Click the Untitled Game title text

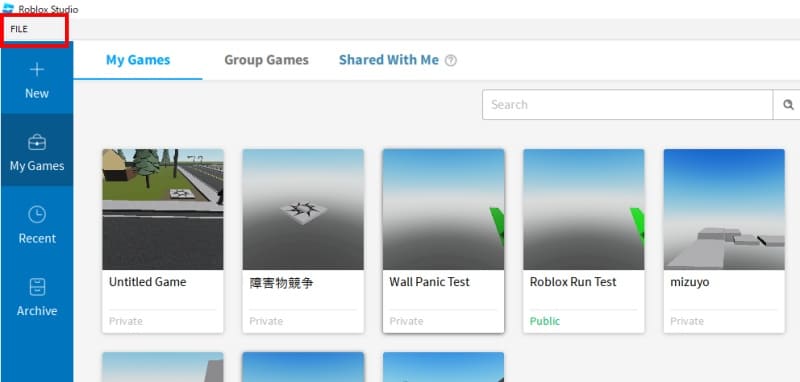(147, 282)
